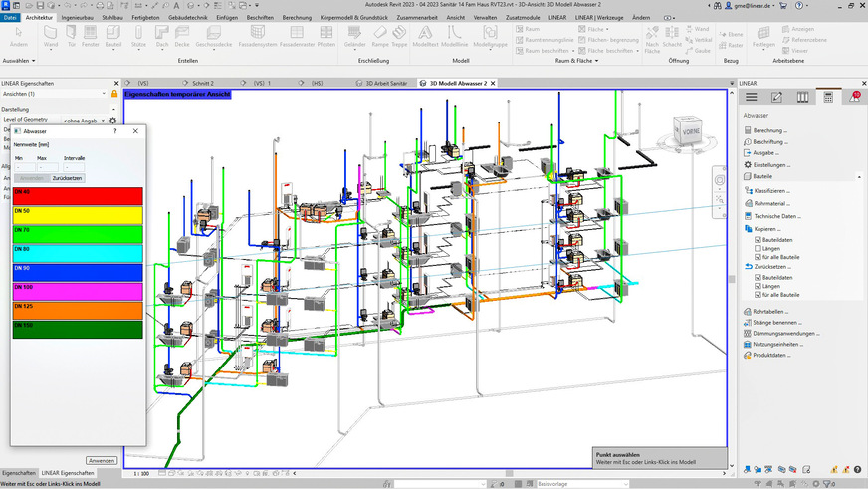The image size is (868, 489).
Task: Uncheck Bauteildaten under Zurücksetzen
Action: [759, 277]
